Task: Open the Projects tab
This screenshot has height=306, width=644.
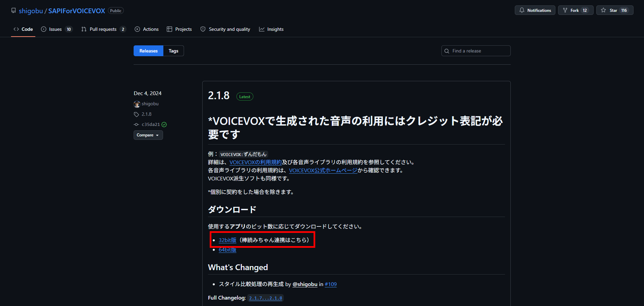Action: pos(179,29)
